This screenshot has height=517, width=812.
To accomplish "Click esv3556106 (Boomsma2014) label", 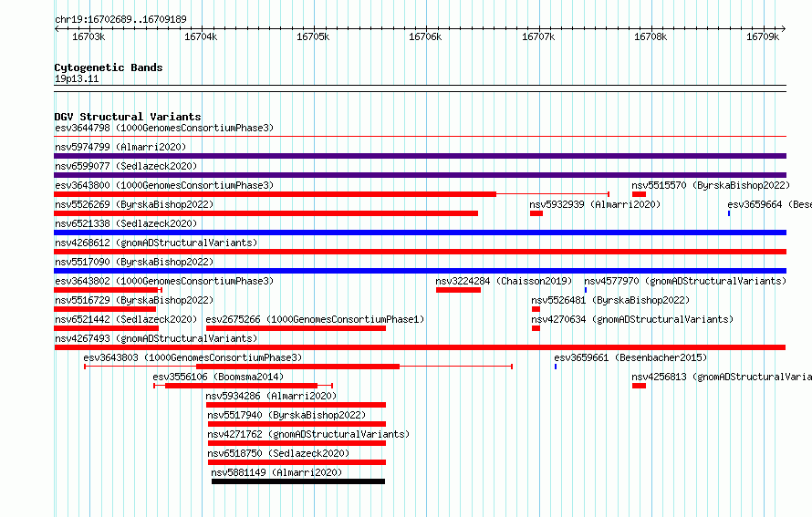I will (218, 377).
